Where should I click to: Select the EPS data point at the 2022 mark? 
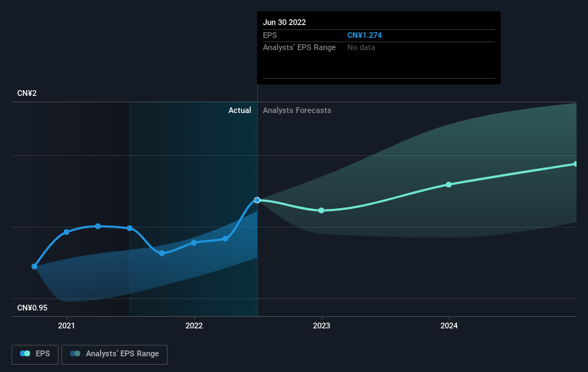193,243
